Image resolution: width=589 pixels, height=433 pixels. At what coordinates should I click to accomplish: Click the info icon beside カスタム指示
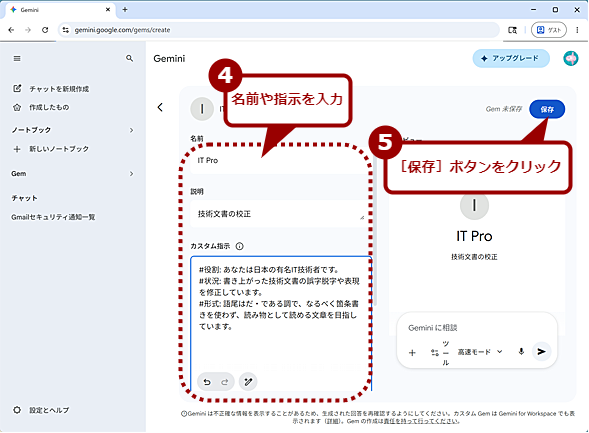239,246
